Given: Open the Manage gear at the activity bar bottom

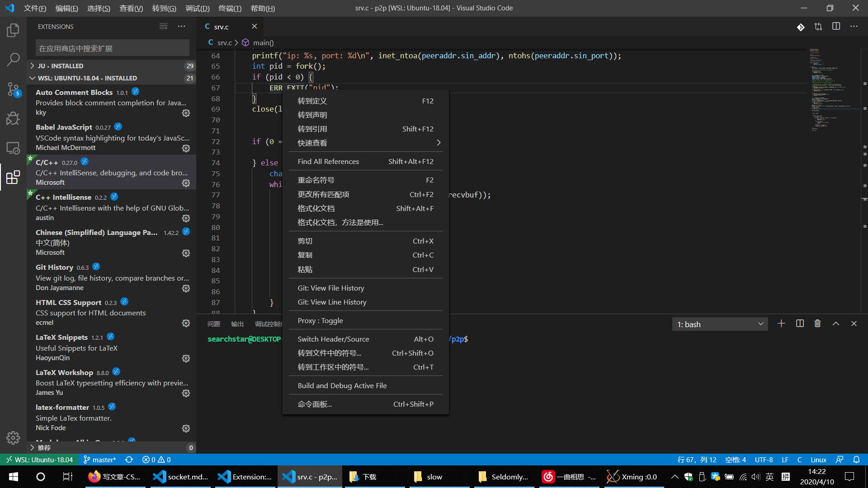Looking at the screenshot, I should (13, 437).
